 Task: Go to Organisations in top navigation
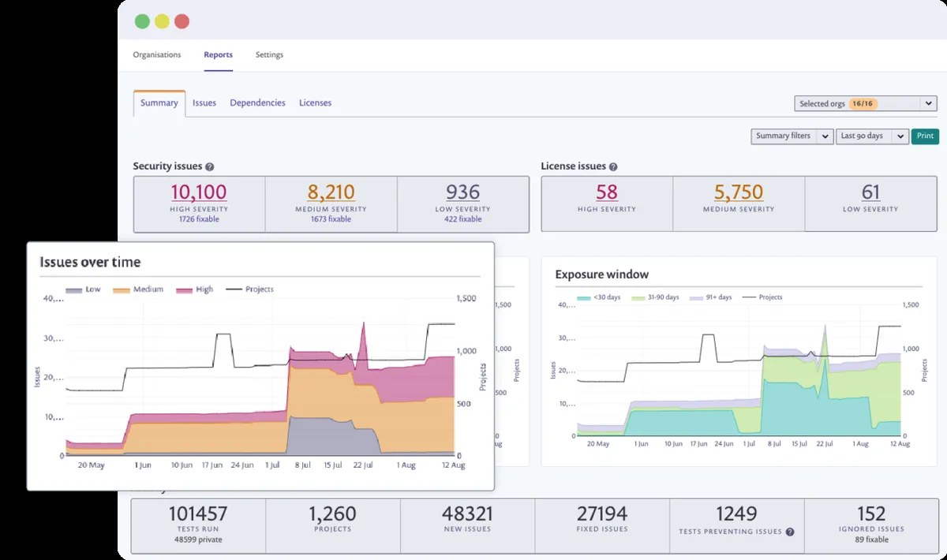click(x=157, y=55)
